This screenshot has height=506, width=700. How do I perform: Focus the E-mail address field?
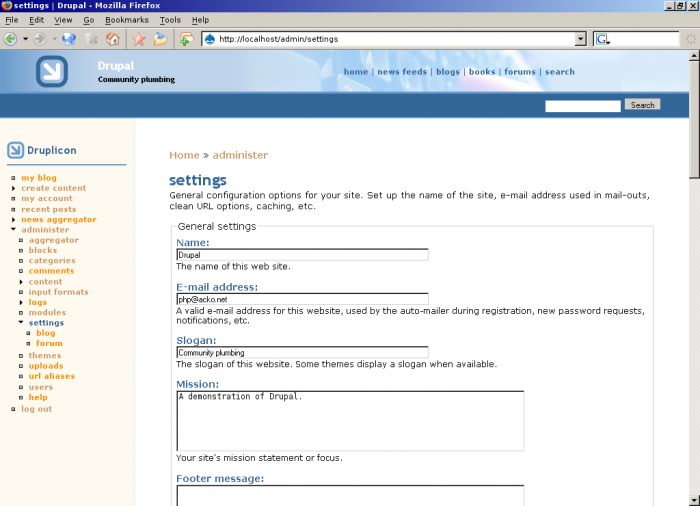click(x=302, y=299)
